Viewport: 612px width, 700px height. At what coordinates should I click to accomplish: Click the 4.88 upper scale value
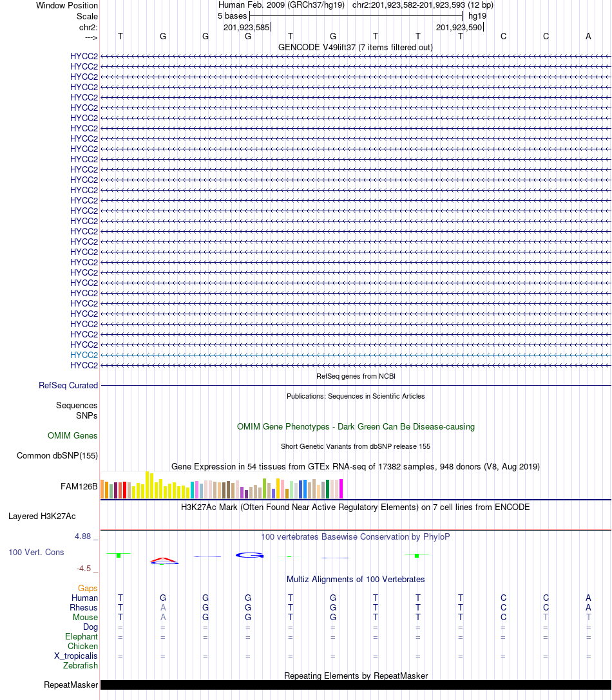click(82, 536)
